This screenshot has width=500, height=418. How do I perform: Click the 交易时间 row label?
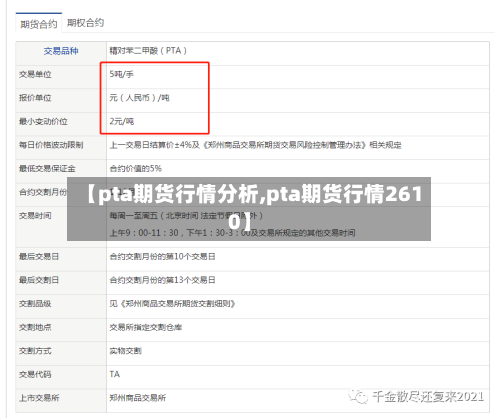(35, 216)
